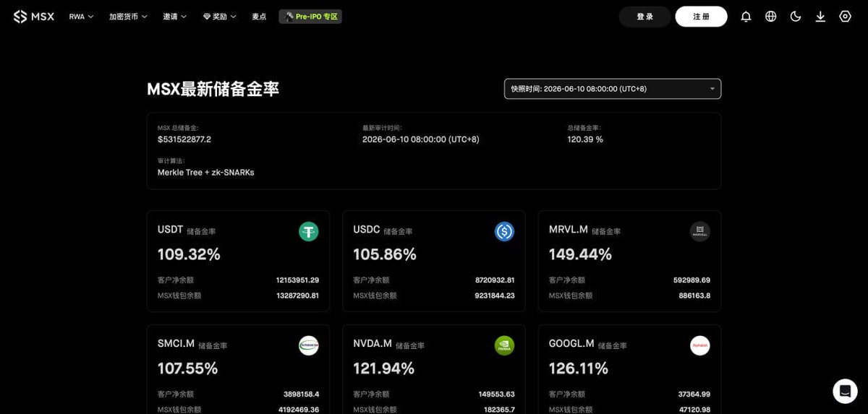Click USDC wallet balance 9231844.23
Screen dimensions: 868x414
tap(495, 296)
